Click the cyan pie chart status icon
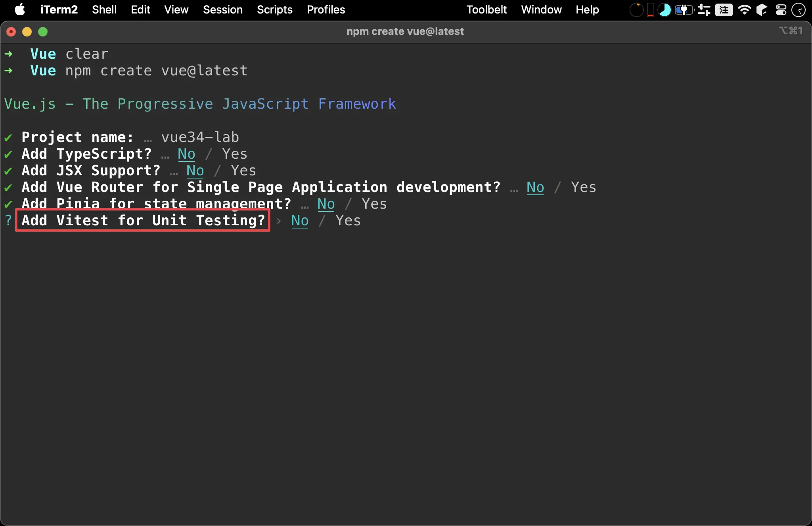Screen dimensions: 812x526 (665, 10)
